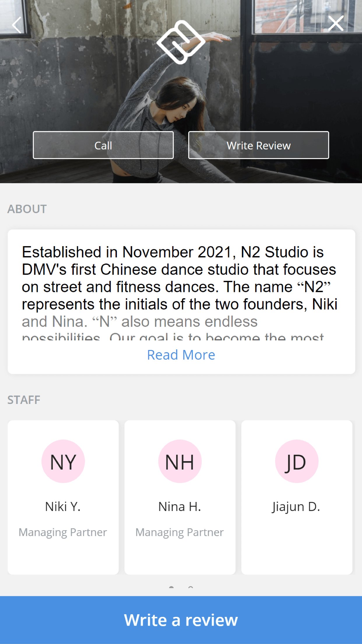This screenshot has width=362, height=644.
Task: Call the studio
Action: 103,145
